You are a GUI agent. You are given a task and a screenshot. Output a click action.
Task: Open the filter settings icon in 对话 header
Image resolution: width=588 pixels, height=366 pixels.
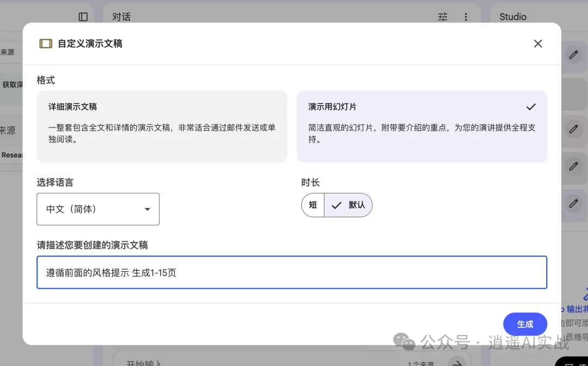click(443, 17)
